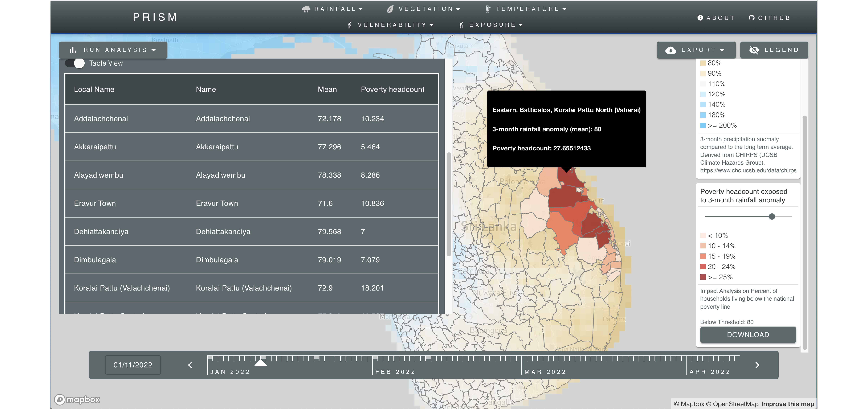868x409 pixels.
Task: Click the 80% tan legend swatch
Action: pyautogui.click(x=703, y=63)
